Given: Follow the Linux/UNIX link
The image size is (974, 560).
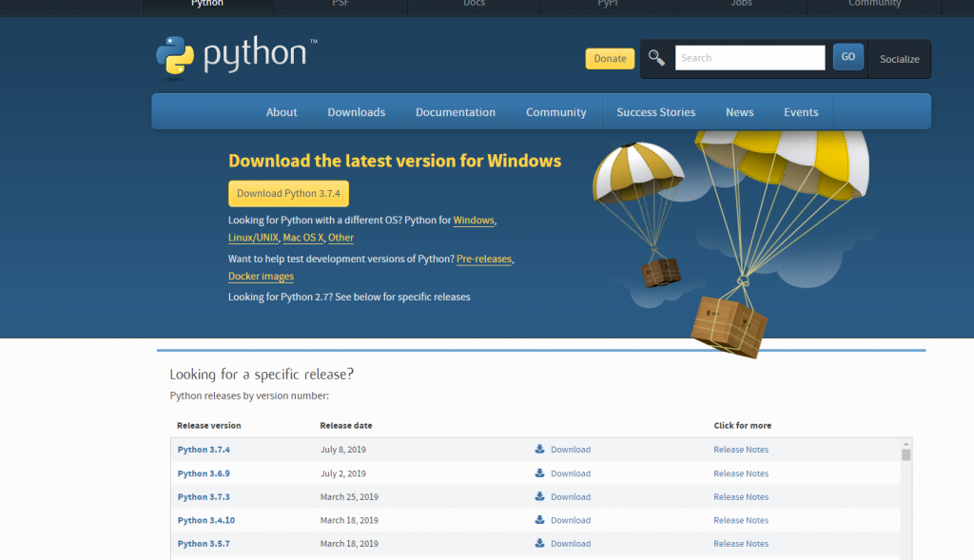Looking at the screenshot, I should pos(253,238).
